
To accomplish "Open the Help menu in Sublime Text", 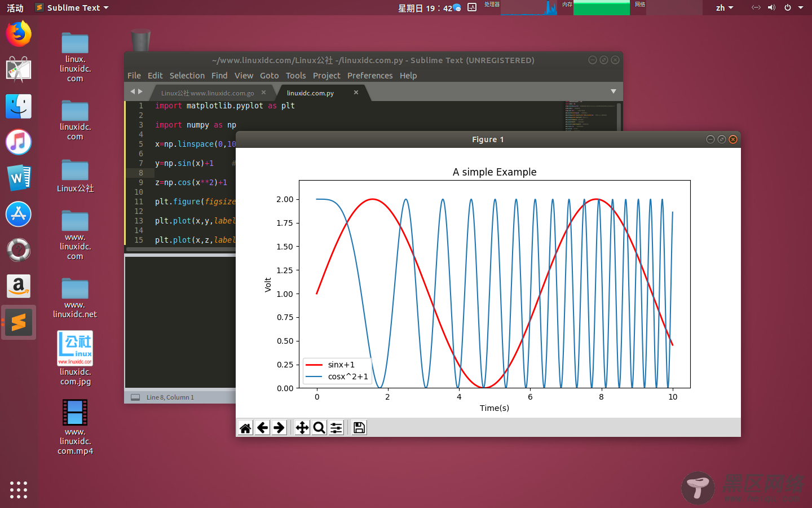I will [408, 76].
